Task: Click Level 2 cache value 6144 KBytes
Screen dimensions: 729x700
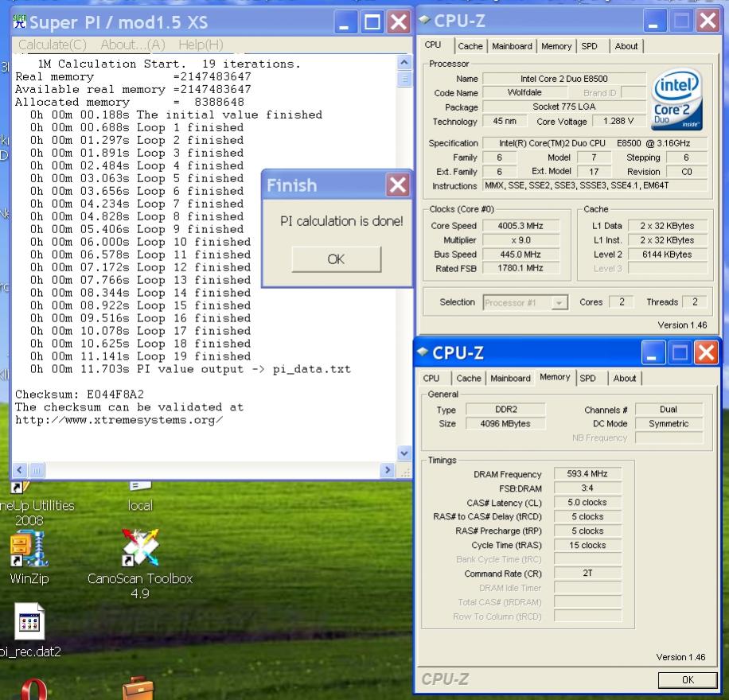Action: pos(667,255)
